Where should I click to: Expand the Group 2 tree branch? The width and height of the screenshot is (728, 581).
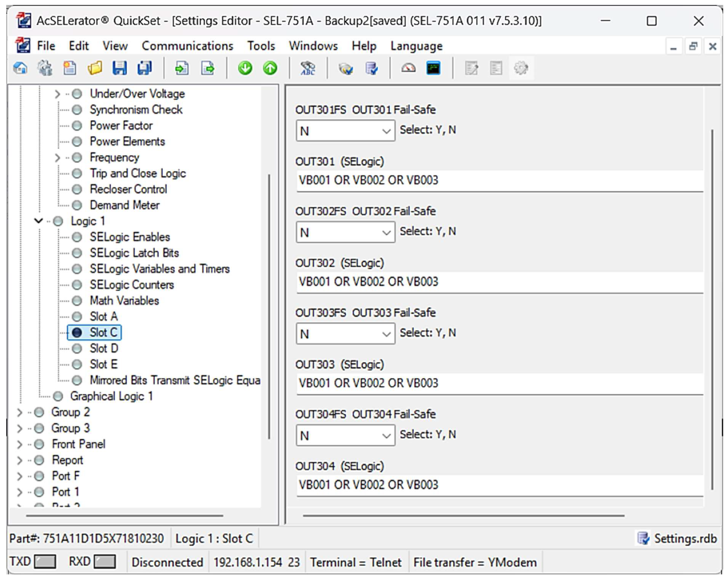(x=20, y=412)
